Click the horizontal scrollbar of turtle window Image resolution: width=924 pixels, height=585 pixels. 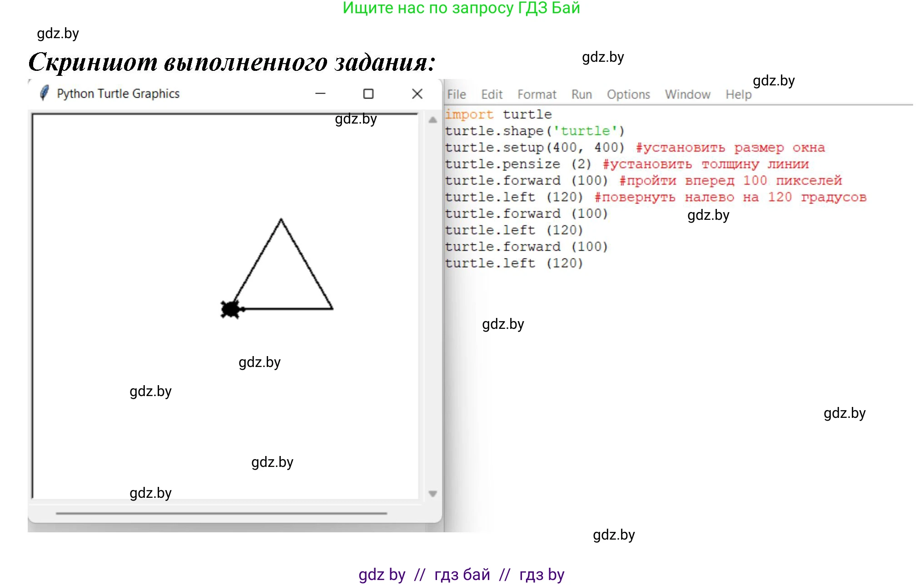click(x=221, y=513)
